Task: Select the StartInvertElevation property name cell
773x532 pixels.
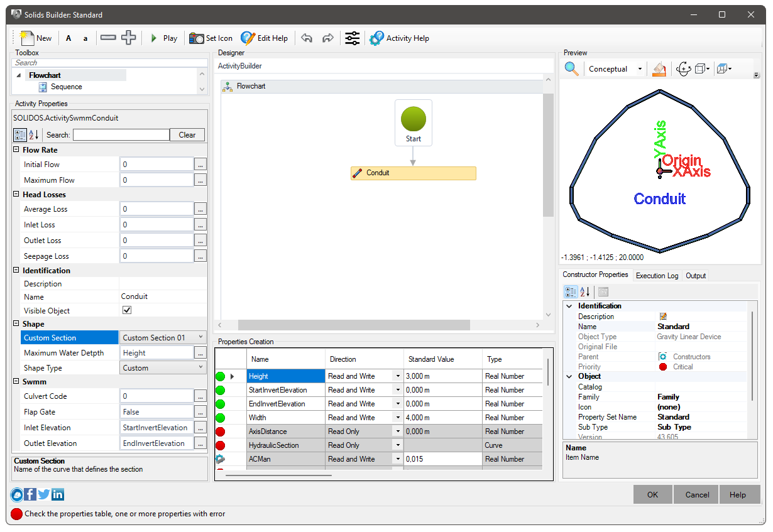Action: [x=285, y=390]
